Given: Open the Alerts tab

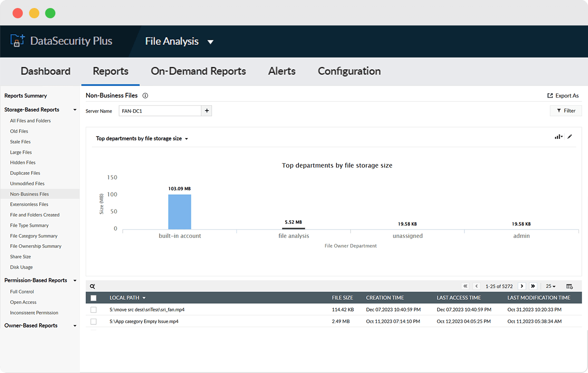Looking at the screenshot, I should tap(282, 71).
